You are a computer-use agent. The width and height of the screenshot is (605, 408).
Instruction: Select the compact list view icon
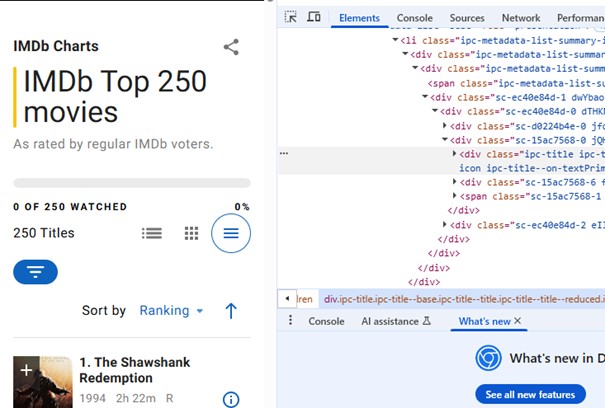(231, 234)
